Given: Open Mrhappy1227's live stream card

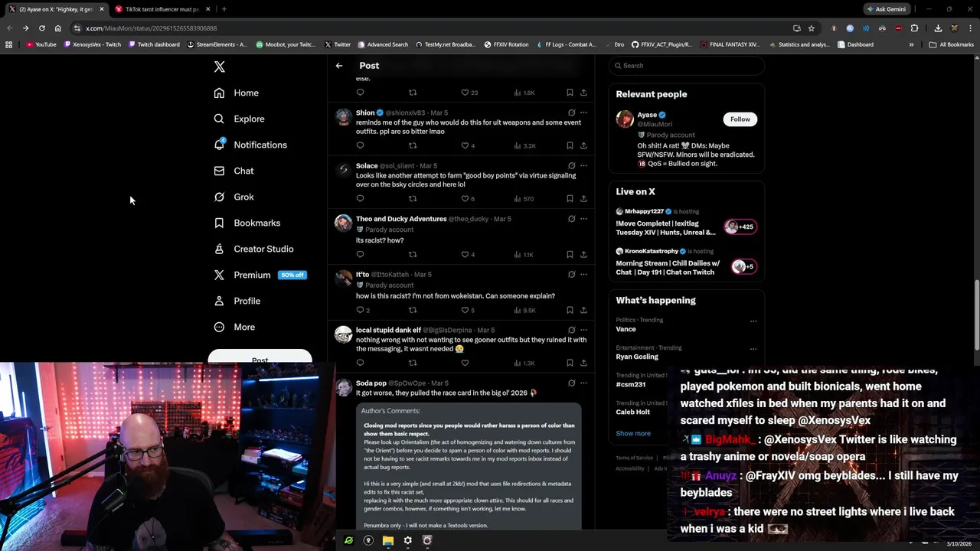Looking at the screenshot, I should coord(687,222).
